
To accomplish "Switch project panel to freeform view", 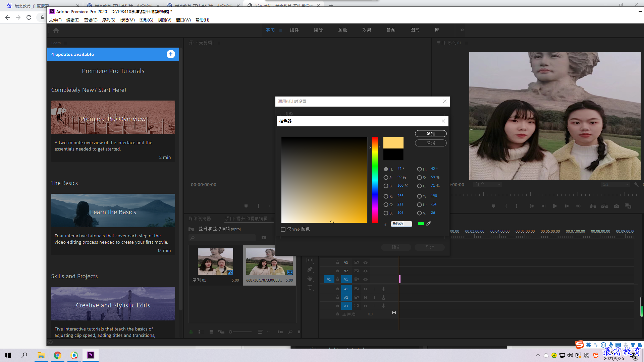I will point(221,332).
